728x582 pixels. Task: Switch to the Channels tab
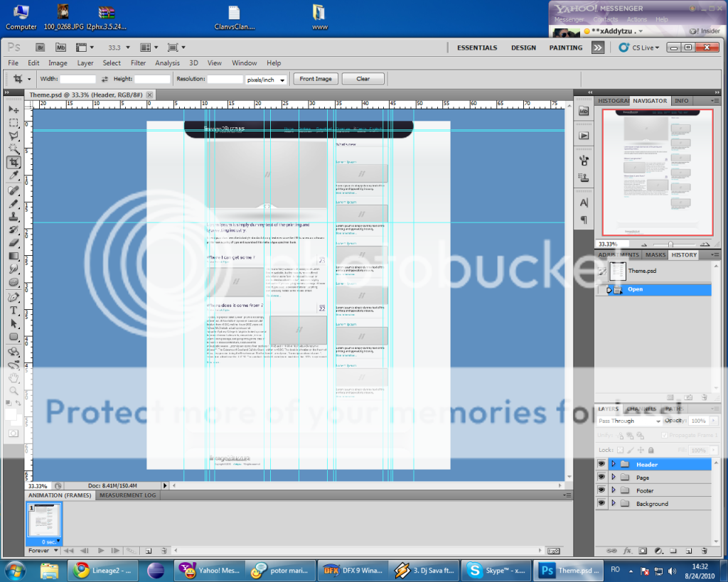[642, 409]
